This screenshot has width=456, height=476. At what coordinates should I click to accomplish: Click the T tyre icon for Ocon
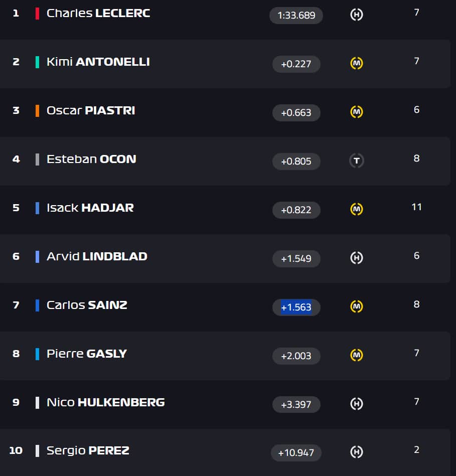click(356, 161)
